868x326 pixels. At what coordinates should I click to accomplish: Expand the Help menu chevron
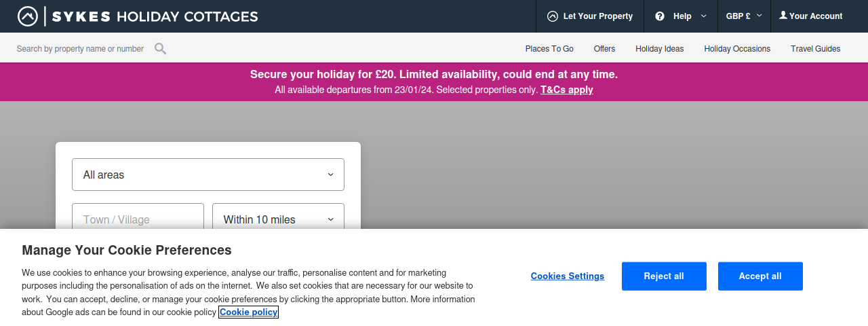pos(703,16)
